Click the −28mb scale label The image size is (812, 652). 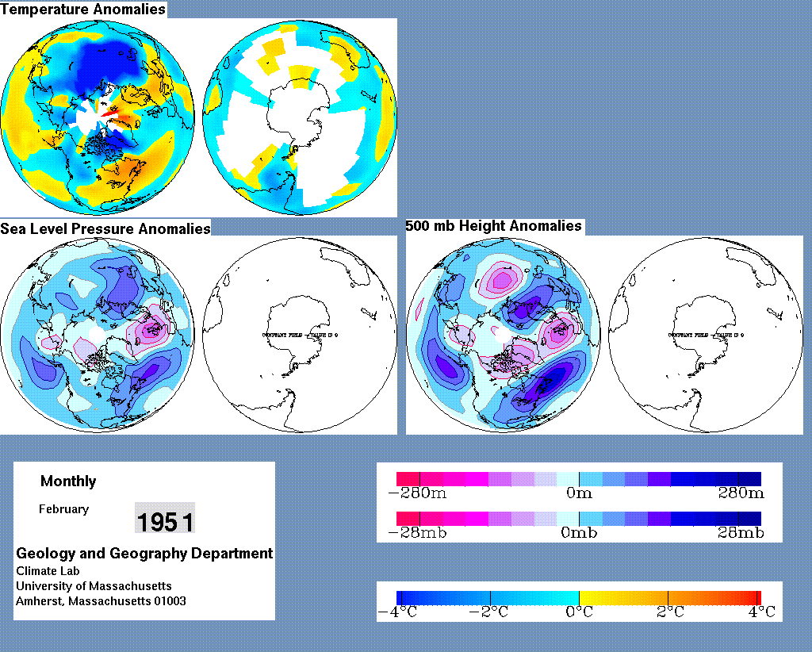pyautogui.click(x=417, y=532)
